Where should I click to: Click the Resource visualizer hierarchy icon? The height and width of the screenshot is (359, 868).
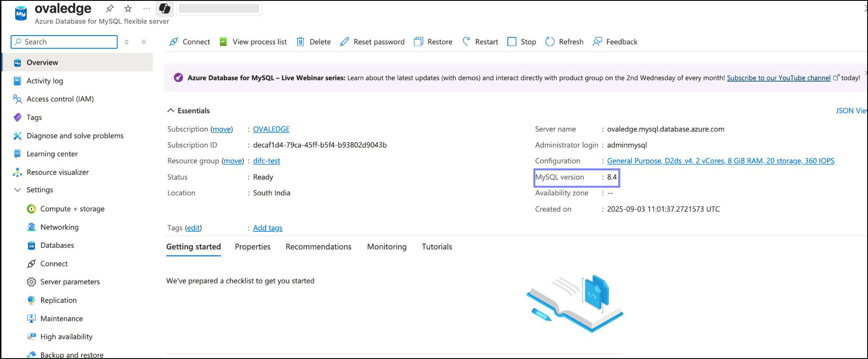[17, 172]
